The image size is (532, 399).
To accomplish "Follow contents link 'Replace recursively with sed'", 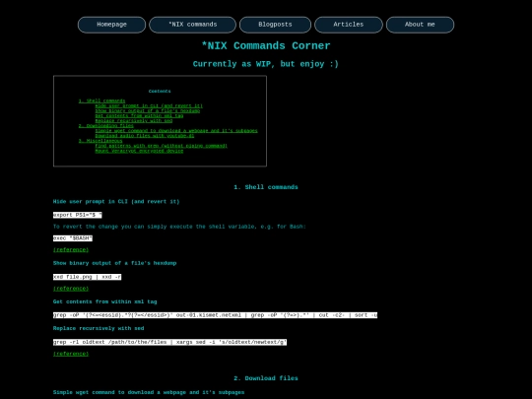I will point(134,121).
